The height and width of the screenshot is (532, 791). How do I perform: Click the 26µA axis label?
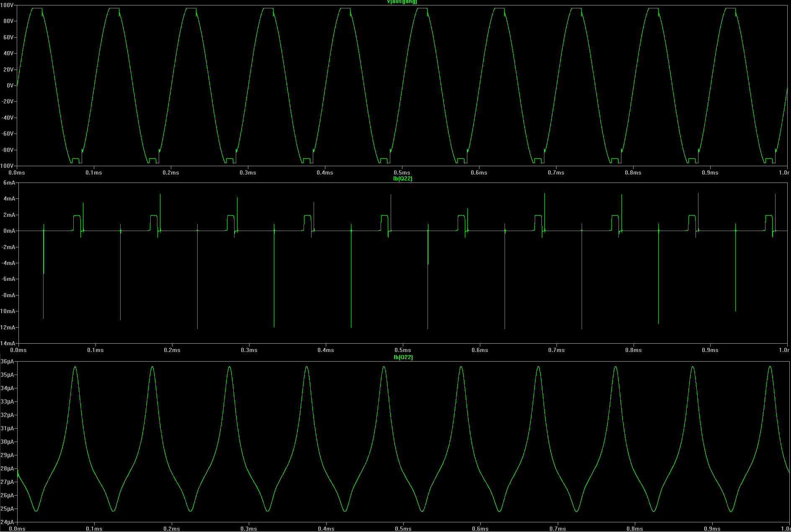point(7,495)
